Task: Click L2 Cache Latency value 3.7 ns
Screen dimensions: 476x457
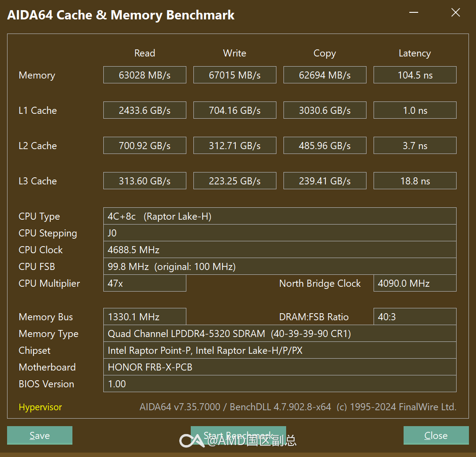Action: pos(415,146)
